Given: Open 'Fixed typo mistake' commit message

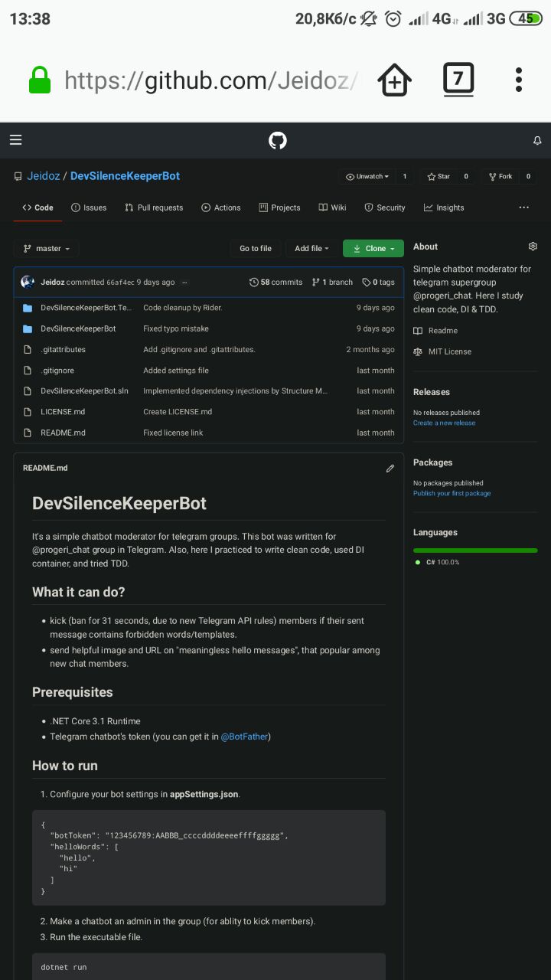Looking at the screenshot, I should pos(176,328).
